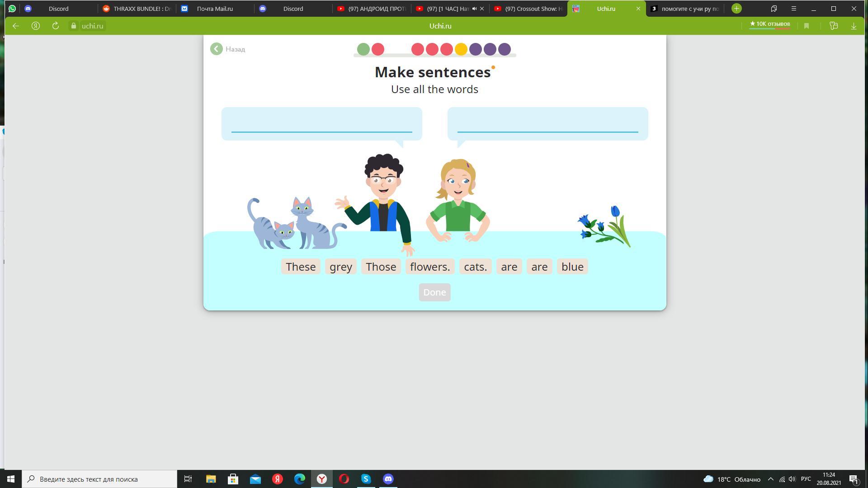Click the 'cats.' word tile
The image size is (868, 488).
click(475, 266)
